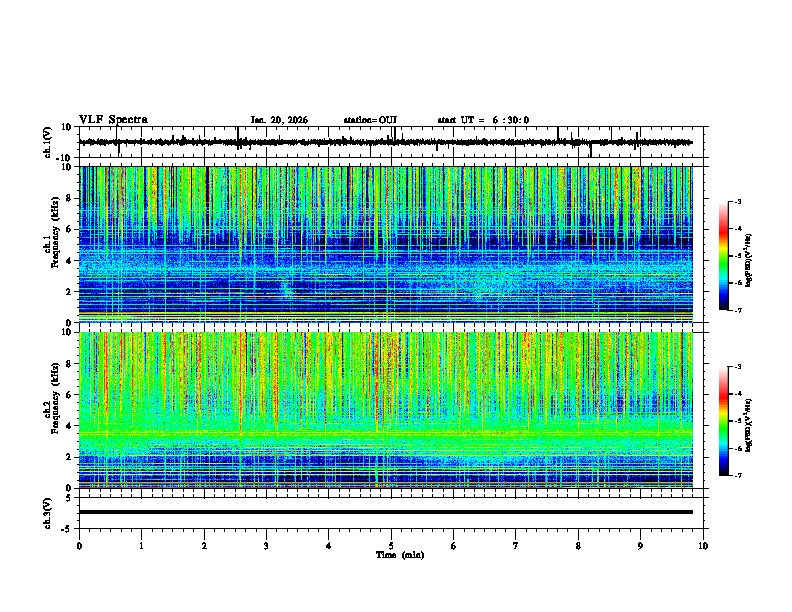Click time axis tick label "9"
The image size is (792, 612).
pyautogui.click(x=640, y=546)
